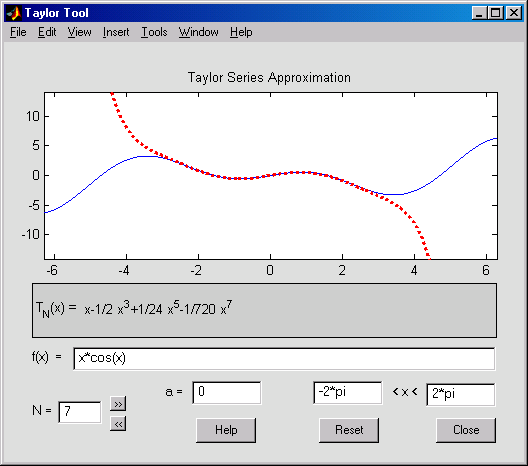528x466 pixels.
Task: Click the Help button below the fields
Action: tap(226, 430)
